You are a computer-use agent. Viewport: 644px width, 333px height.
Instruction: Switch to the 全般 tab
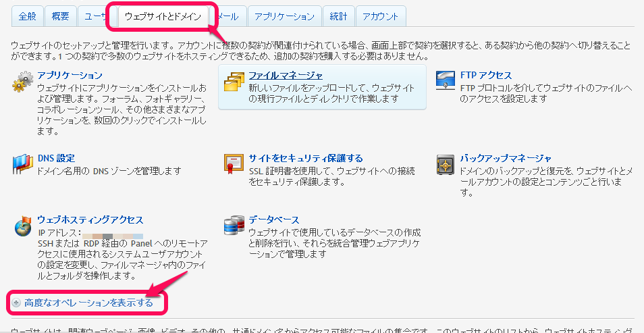tap(27, 16)
